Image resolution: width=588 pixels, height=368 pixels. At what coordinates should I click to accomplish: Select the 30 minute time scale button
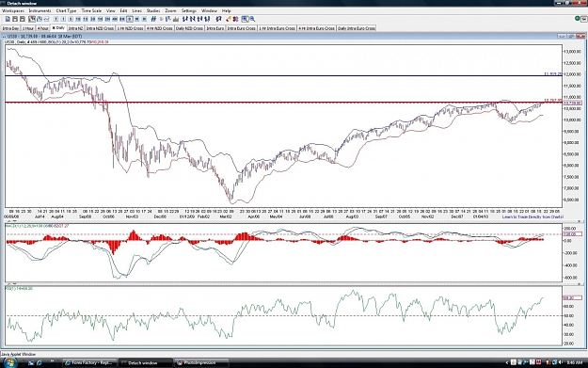tap(92, 19)
